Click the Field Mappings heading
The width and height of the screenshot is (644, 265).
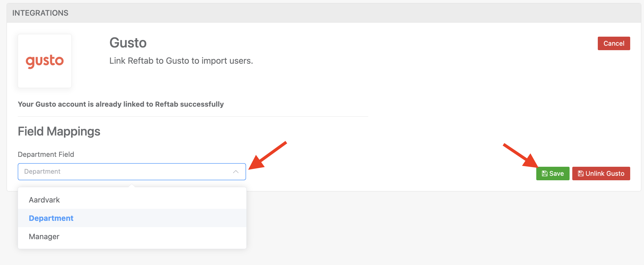click(59, 132)
